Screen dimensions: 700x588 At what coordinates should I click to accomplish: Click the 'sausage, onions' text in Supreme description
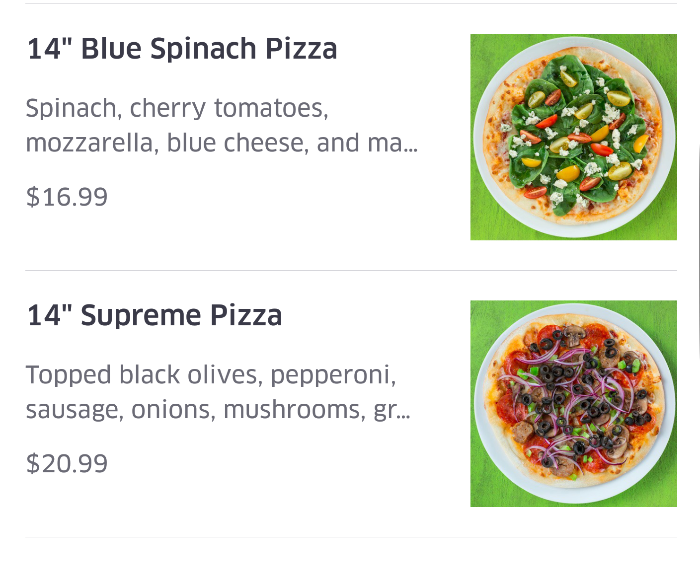tap(120, 410)
